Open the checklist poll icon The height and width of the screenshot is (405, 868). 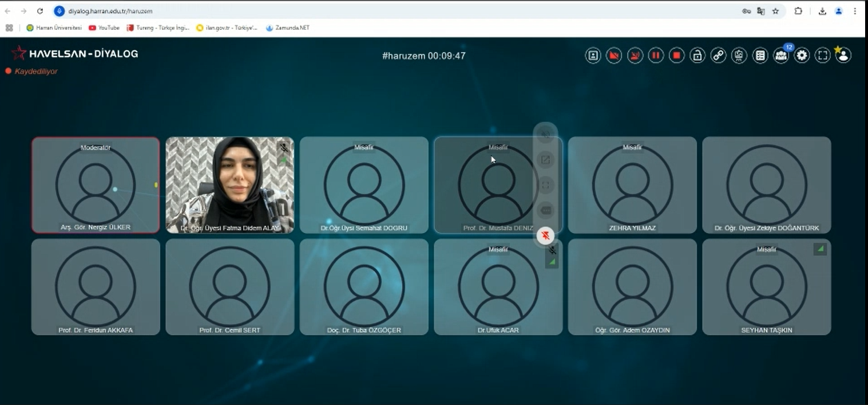(x=760, y=56)
